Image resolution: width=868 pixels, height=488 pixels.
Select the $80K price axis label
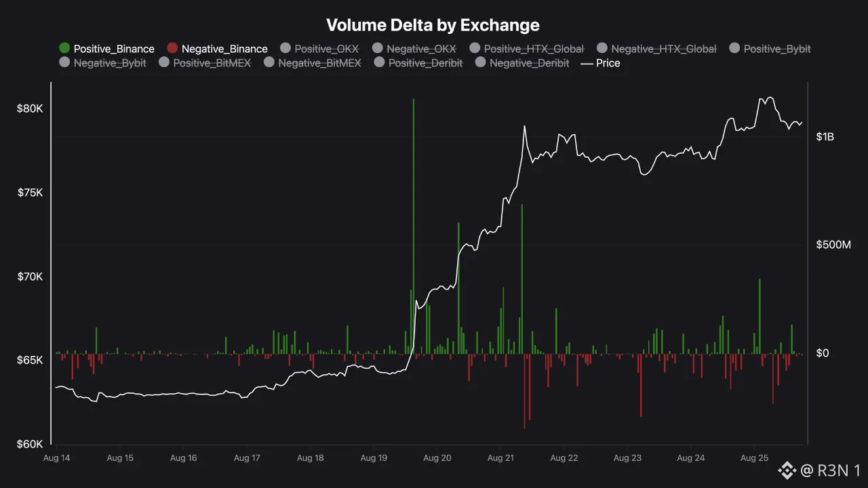click(30, 108)
